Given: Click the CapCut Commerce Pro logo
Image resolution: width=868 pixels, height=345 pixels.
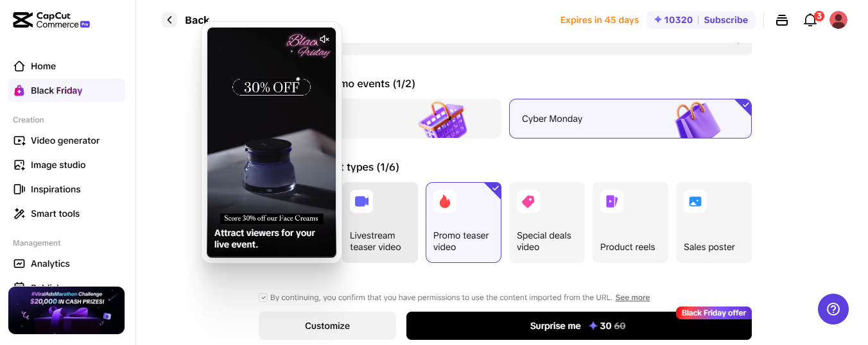Looking at the screenshot, I should point(51,20).
